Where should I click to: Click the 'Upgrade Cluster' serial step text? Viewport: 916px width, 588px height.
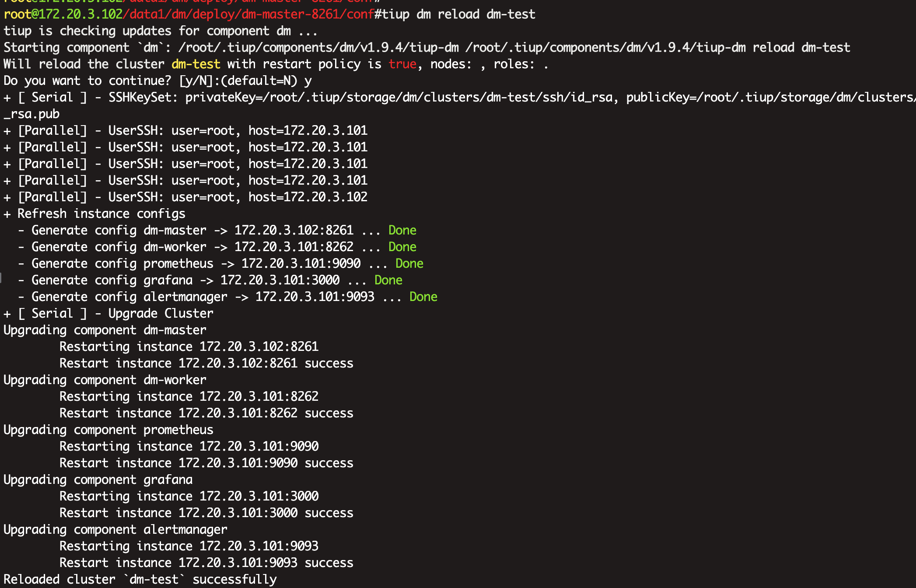[x=161, y=314]
